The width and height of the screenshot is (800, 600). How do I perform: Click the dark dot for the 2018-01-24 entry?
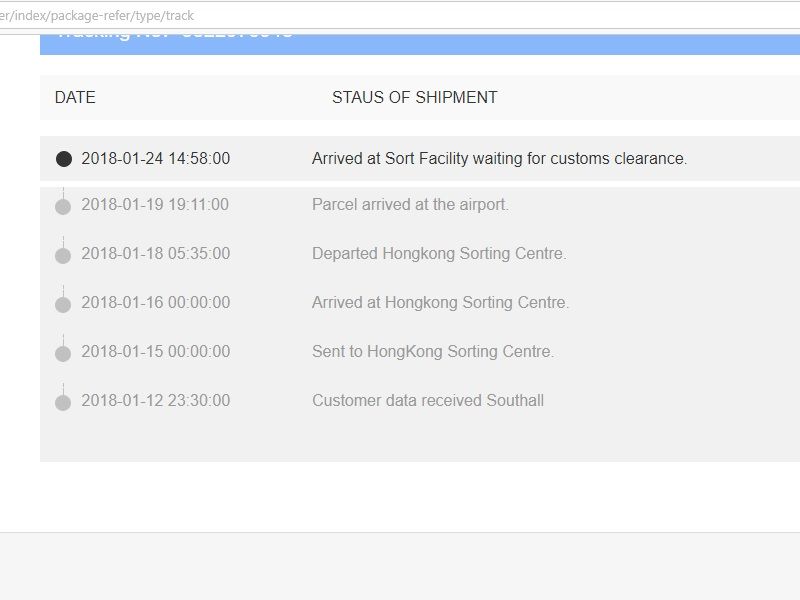[x=63, y=159]
